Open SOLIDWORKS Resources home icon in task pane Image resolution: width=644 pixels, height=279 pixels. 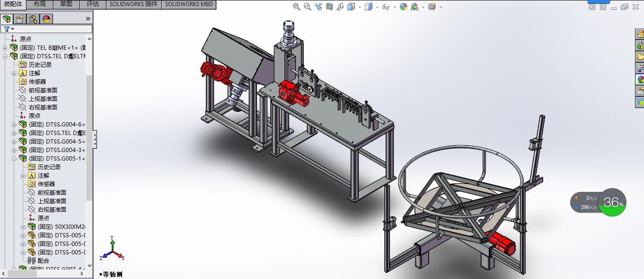(640, 34)
